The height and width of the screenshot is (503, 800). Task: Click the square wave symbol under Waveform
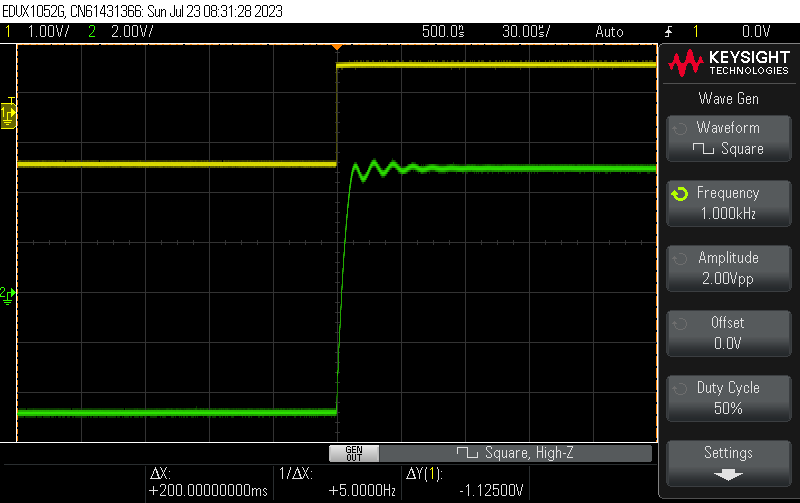click(705, 149)
